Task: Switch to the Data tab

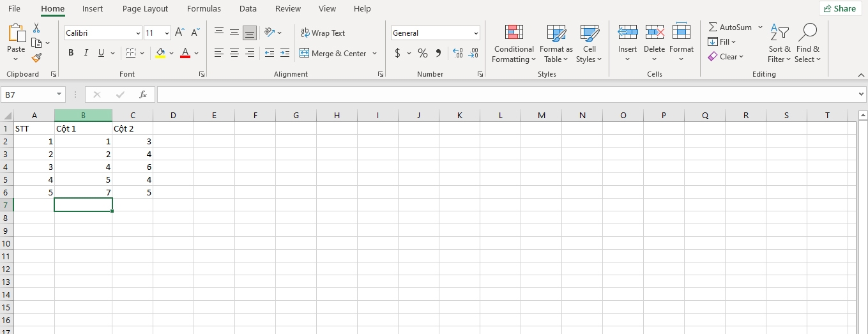Action: pyautogui.click(x=248, y=9)
